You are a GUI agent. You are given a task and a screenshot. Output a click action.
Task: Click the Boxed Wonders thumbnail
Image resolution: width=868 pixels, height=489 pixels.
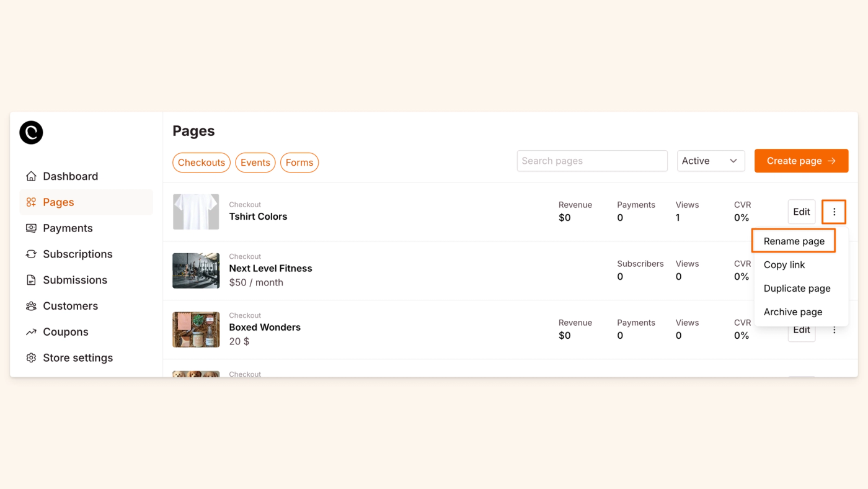(196, 330)
